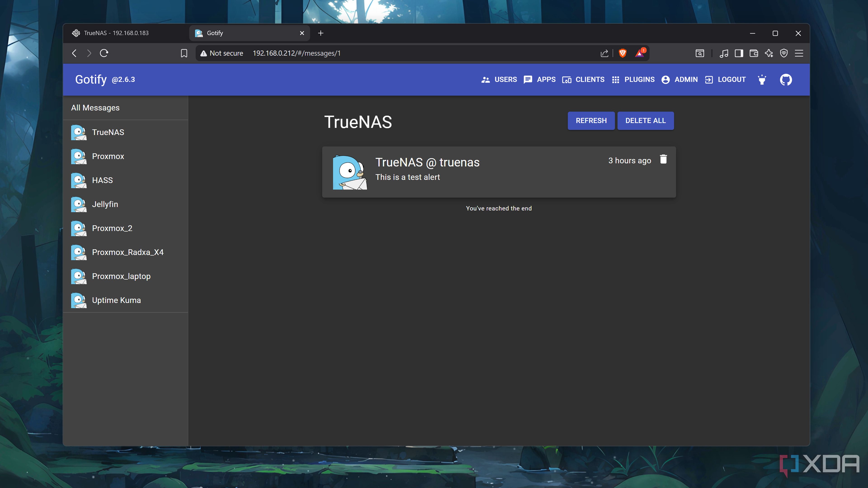Open the Brave playlist music icon
Screen dimensions: 868x488
[724, 53]
